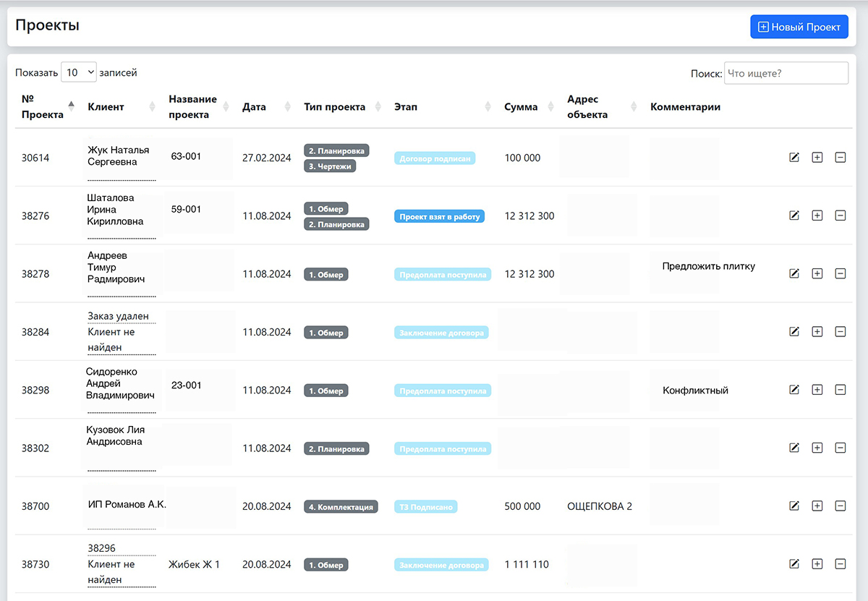Click minus icon in project 38278 row
Viewport: 868px width, 601px height.
coord(840,273)
